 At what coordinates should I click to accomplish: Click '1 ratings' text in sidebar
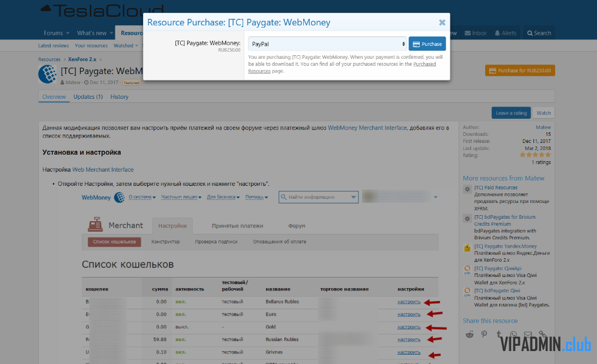pos(541,162)
